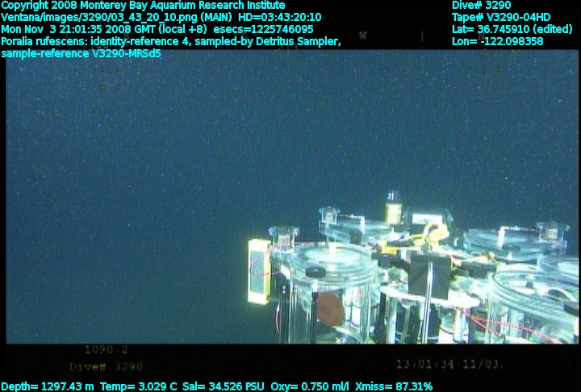Screen dimensions: 581x392
Task: Select the faint orange burned-in Dive# 3290 text
Action: (106, 367)
